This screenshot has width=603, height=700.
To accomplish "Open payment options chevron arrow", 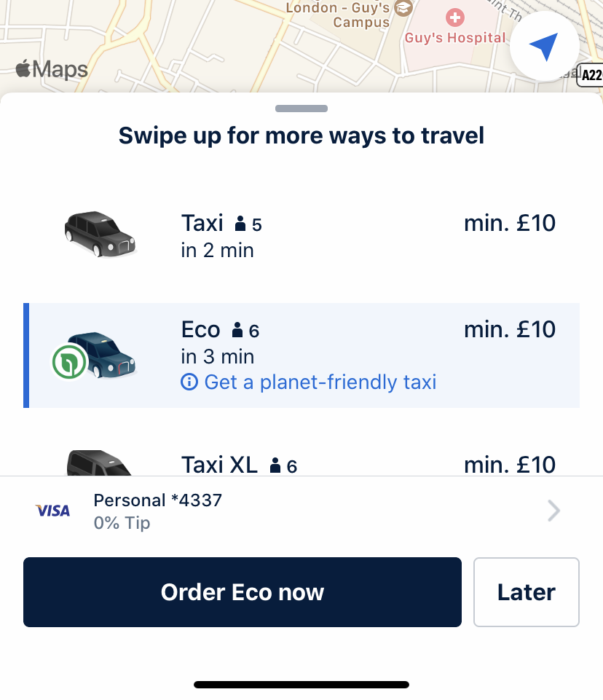I will (x=553, y=511).
